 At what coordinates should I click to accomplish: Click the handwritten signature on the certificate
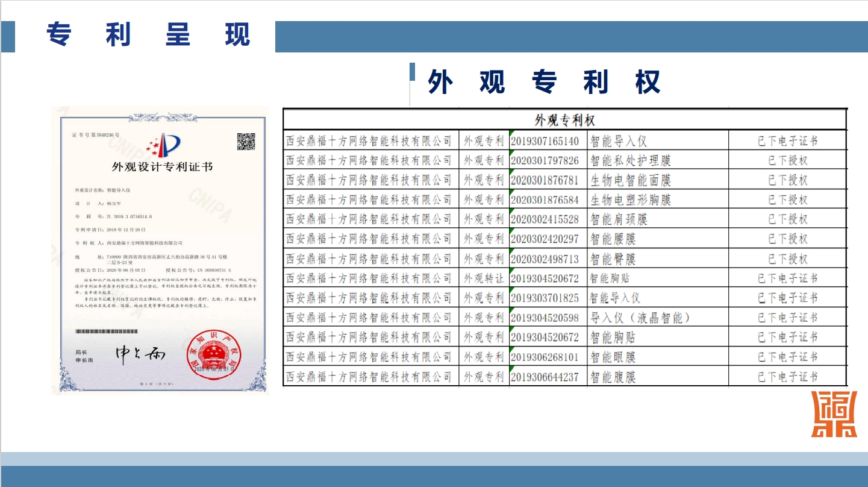[140, 354]
